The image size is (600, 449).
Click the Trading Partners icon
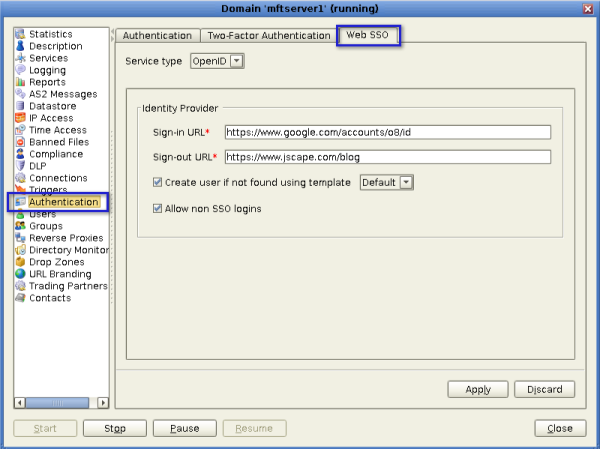pos(20,286)
